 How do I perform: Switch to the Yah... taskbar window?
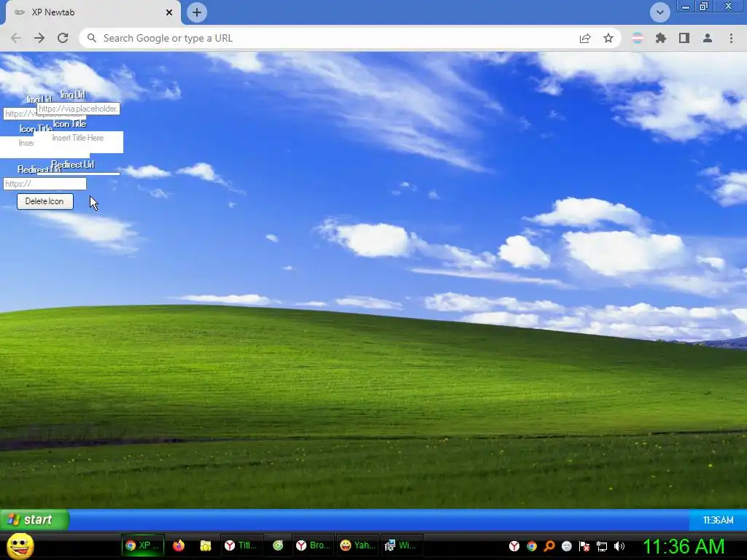coord(357,545)
